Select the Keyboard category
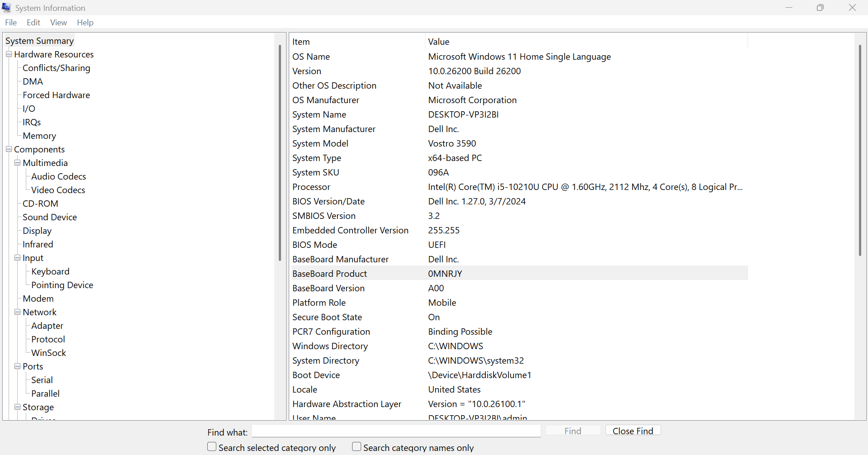Viewport: 868px width, 455px height. tap(51, 271)
